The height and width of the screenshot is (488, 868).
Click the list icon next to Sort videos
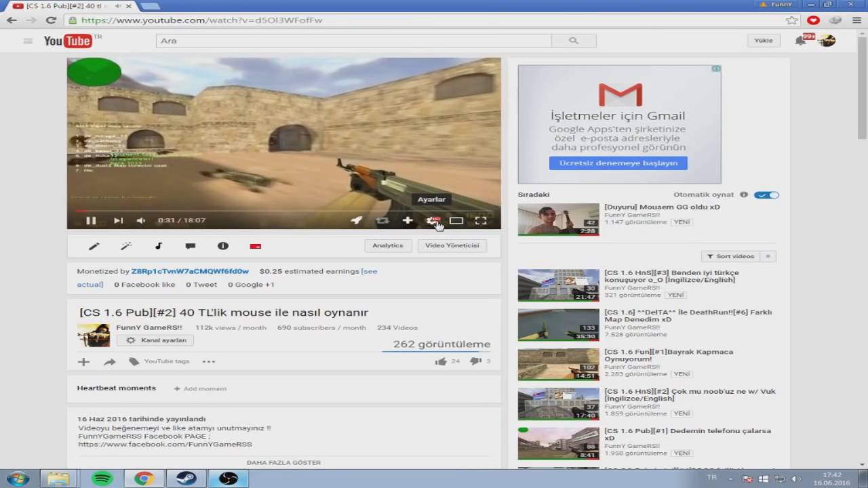768,256
